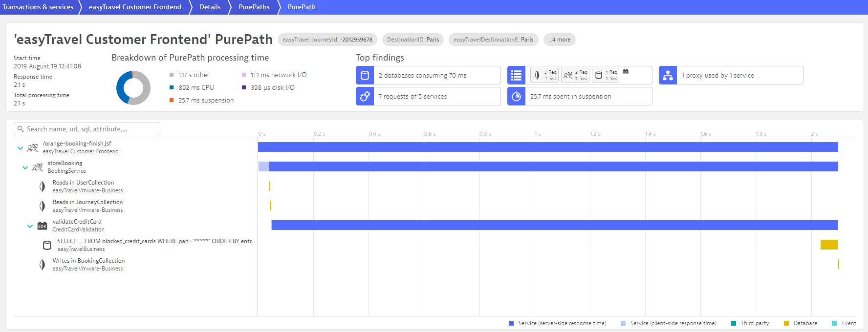The height and width of the screenshot is (332, 868).
Task: Click the purple '398 µs disk I/O' swatch
Action: click(x=244, y=87)
